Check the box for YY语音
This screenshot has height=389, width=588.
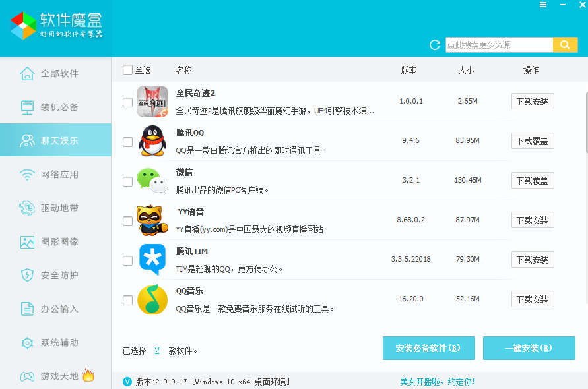click(127, 221)
